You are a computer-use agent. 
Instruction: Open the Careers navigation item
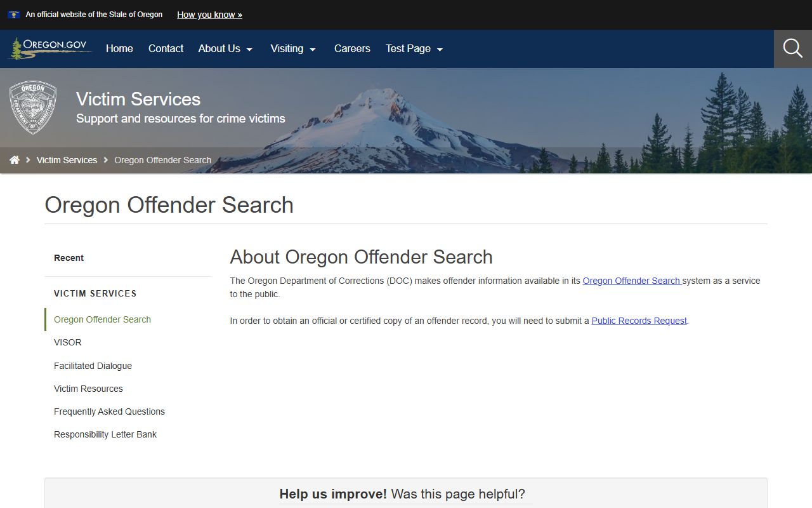coord(352,48)
